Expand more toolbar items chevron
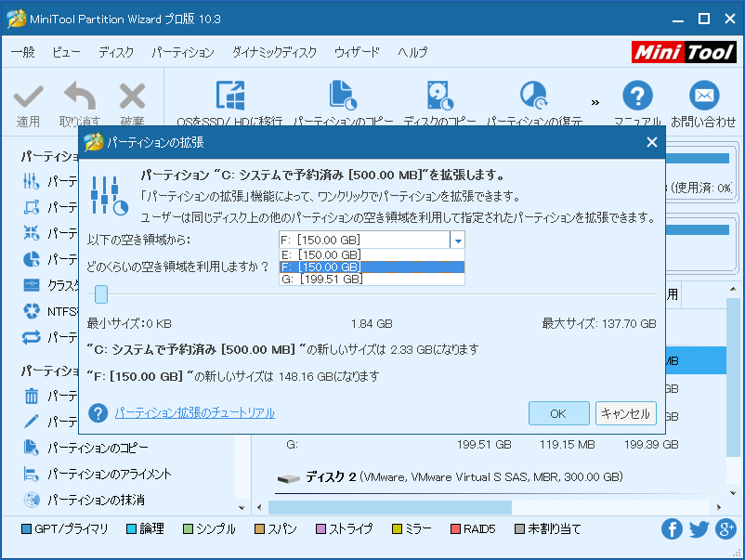745x560 pixels. pyautogui.click(x=595, y=102)
